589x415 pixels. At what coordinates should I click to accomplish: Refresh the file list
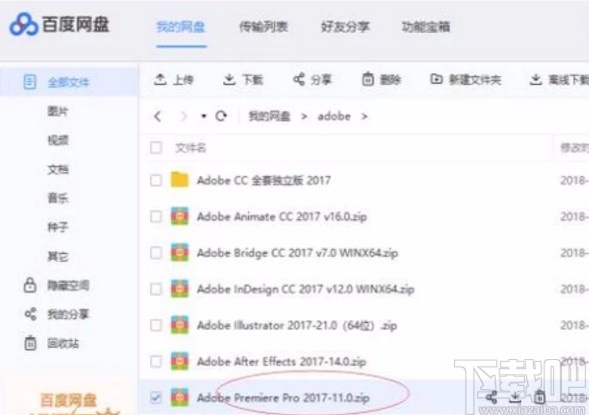[x=221, y=116]
